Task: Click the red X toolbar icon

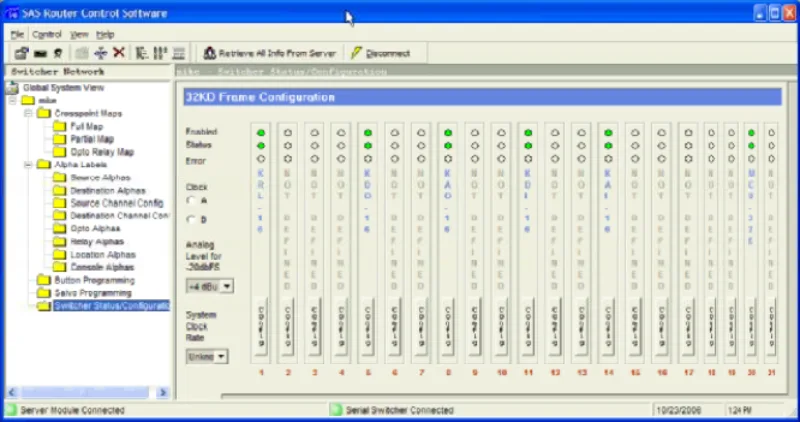Action: point(118,53)
